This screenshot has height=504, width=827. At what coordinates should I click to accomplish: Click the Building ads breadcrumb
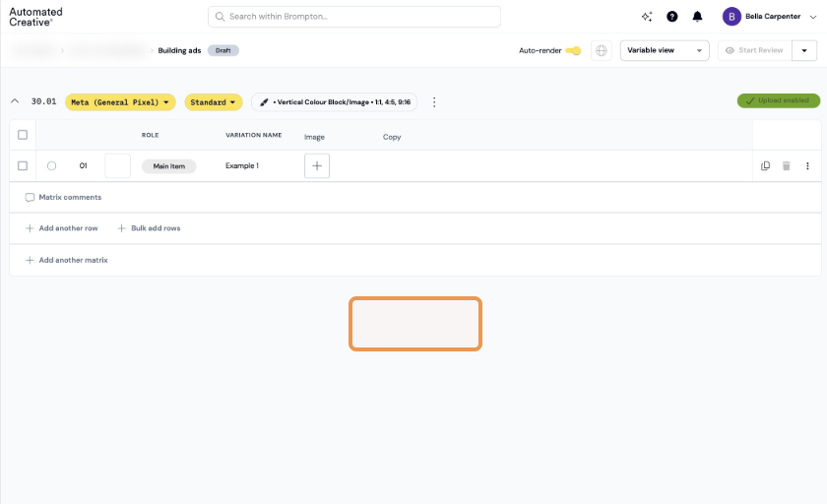coord(179,50)
